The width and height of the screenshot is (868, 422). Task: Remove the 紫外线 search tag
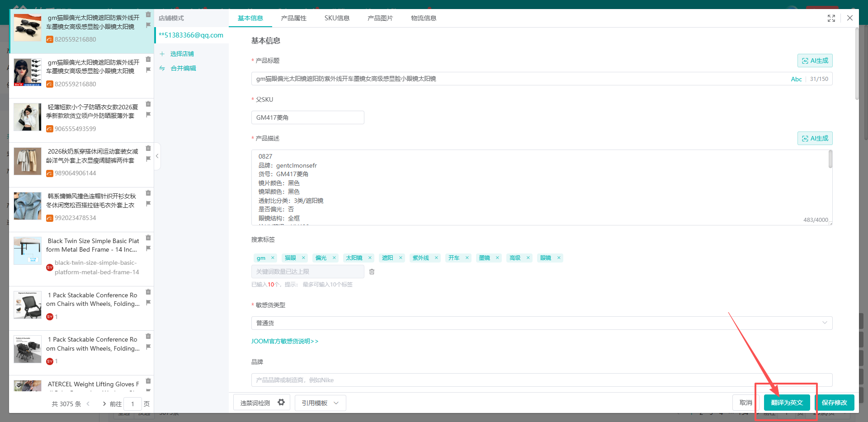click(x=436, y=258)
